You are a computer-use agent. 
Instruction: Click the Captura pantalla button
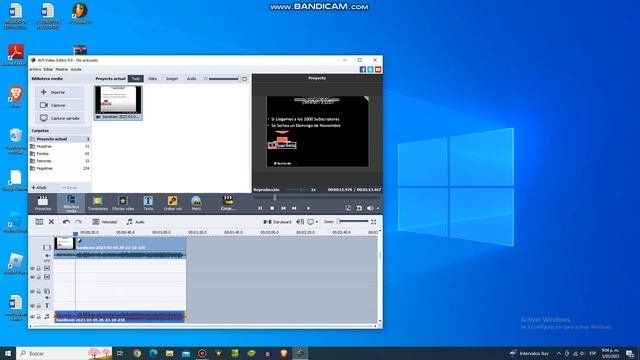tap(60, 118)
